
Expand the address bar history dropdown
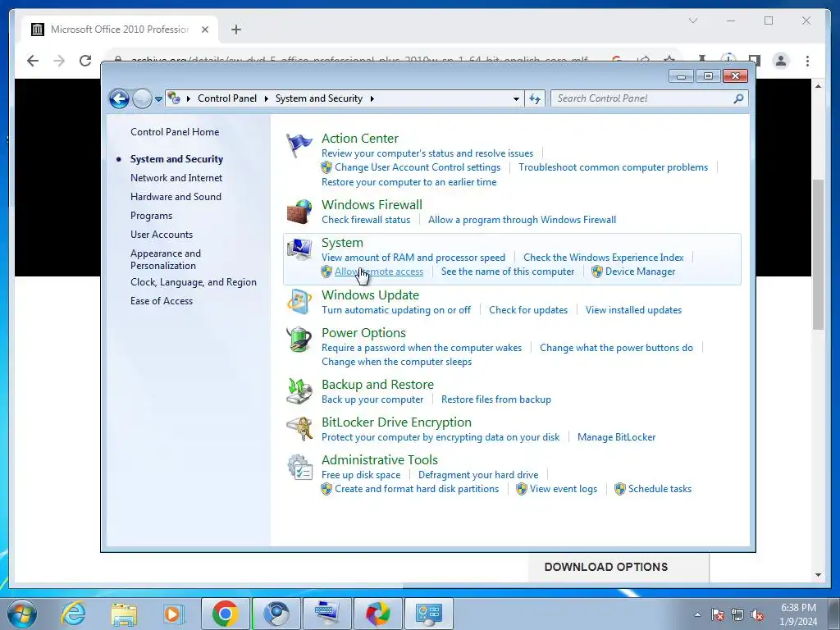pyautogui.click(x=516, y=98)
